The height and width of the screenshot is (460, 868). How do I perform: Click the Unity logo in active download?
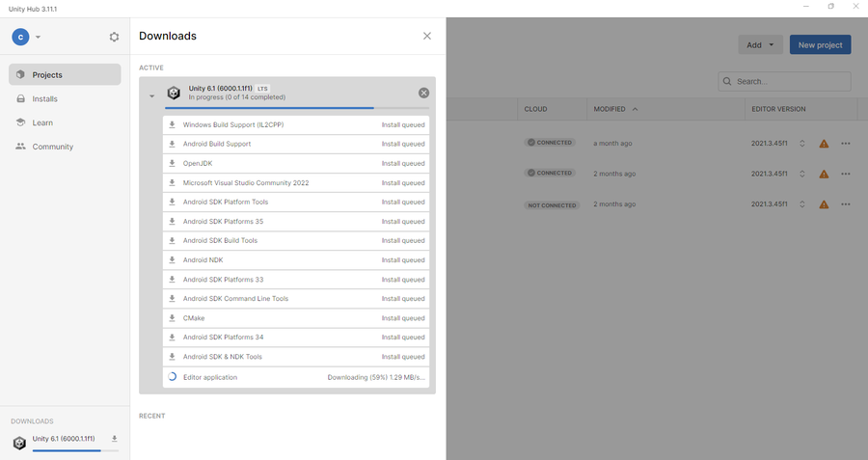[x=174, y=93]
